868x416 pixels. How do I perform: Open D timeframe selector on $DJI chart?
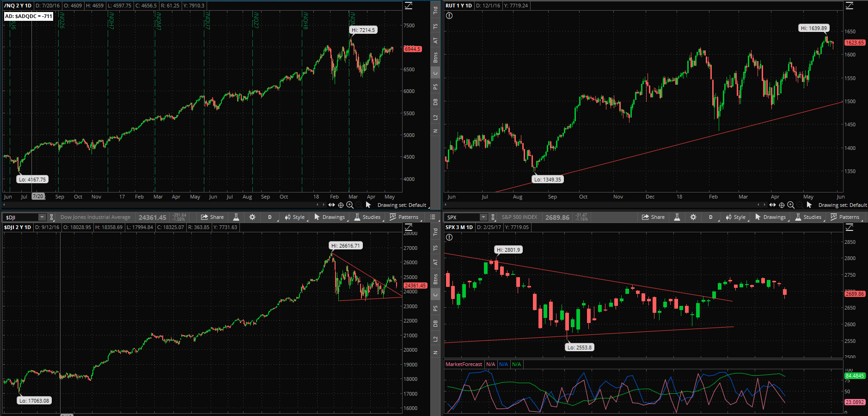(x=270, y=217)
